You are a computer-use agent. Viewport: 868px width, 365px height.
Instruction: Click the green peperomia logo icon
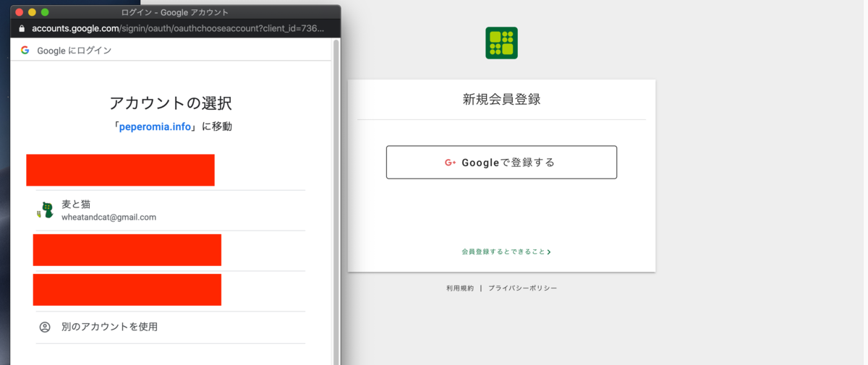pos(501,43)
